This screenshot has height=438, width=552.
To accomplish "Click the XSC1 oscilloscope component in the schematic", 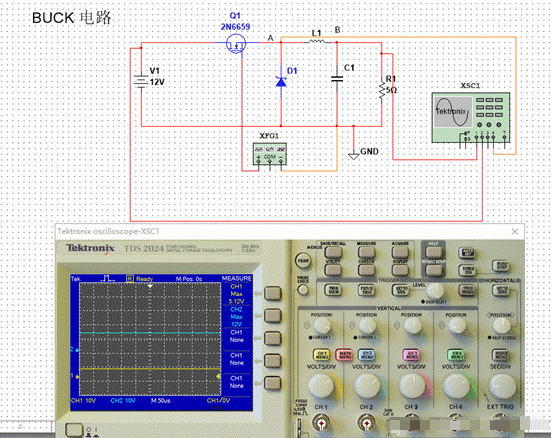I will [x=471, y=117].
